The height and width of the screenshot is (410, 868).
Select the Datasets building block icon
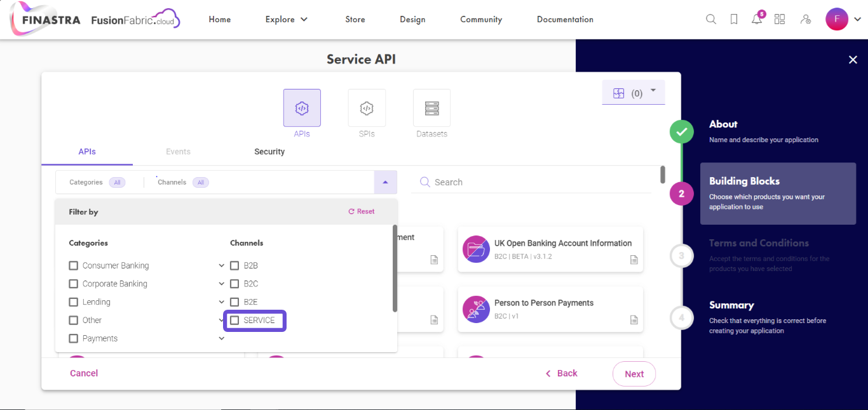[x=431, y=108]
